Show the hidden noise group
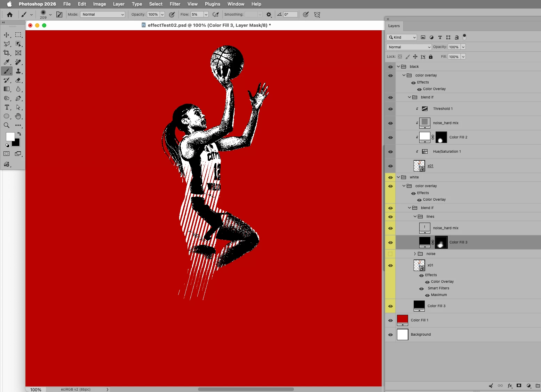Viewport: 541px width, 392px height. [390, 254]
